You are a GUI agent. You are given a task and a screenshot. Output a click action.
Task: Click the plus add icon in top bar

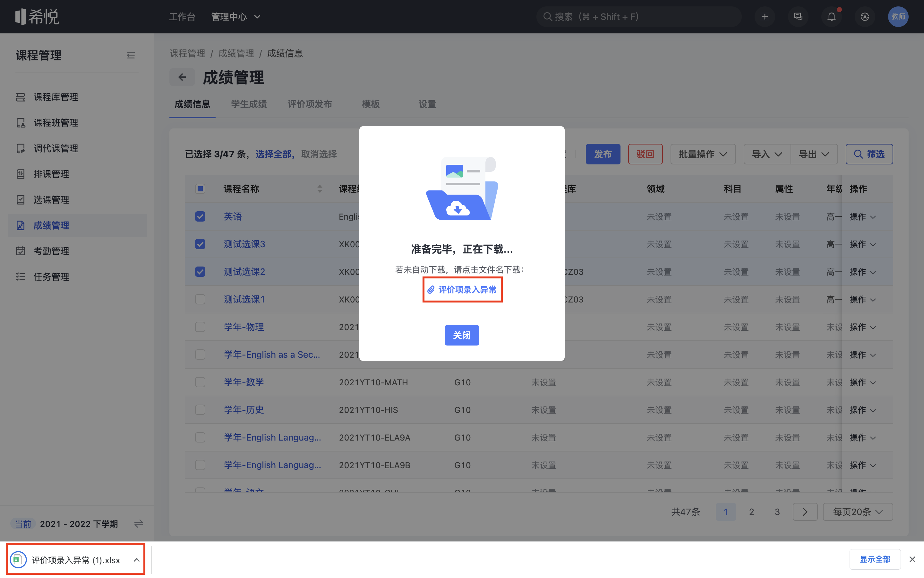pos(765,17)
